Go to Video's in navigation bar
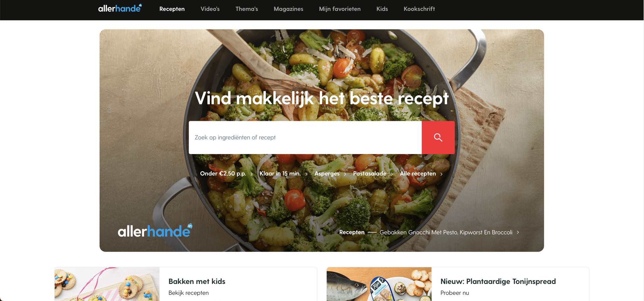This screenshot has height=301, width=644. (x=210, y=9)
